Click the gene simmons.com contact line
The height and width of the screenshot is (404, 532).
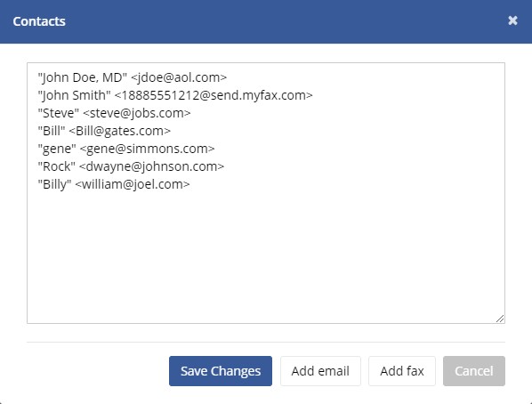[126, 149]
